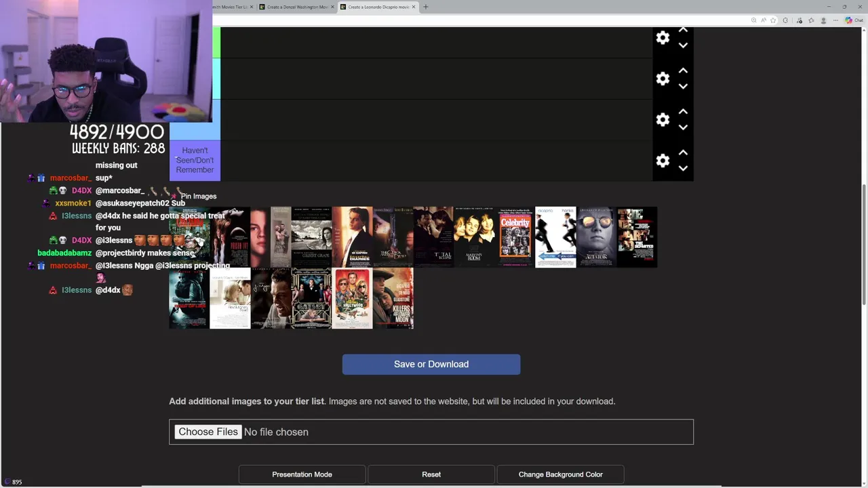The image size is (868, 488).
Task: Move the dark-blue tier row up
Action: tap(683, 112)
